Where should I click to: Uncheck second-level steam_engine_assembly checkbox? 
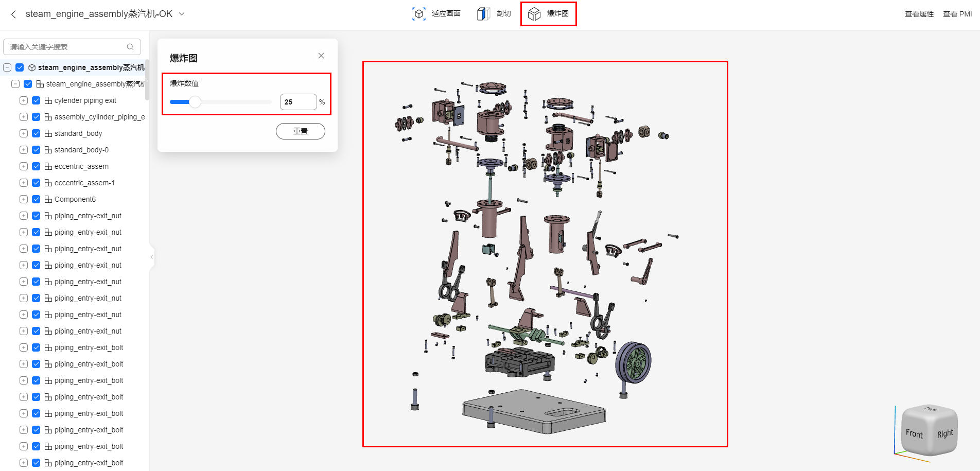[x=28, y=84]
